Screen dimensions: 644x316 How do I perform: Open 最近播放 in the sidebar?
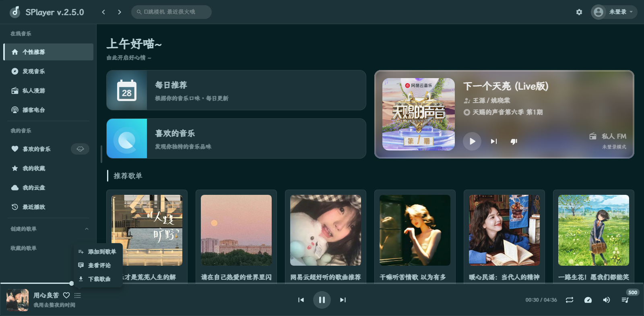(x=48, y=207)
